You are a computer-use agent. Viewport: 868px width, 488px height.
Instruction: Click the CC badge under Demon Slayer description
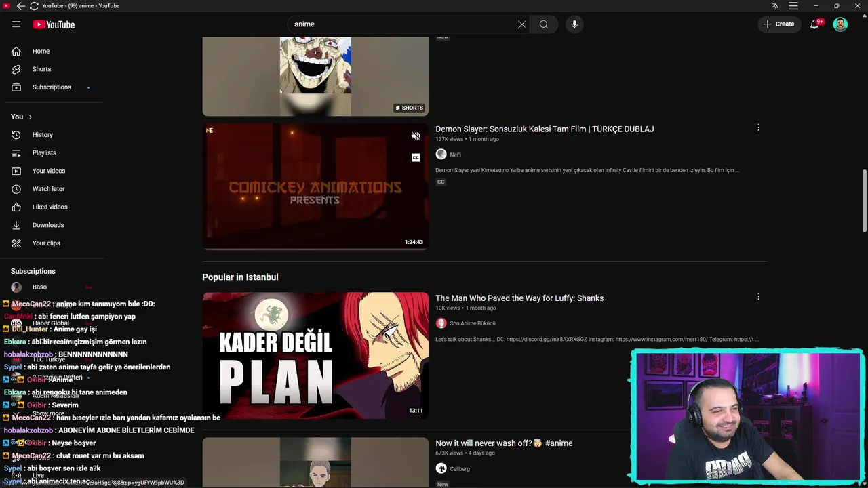pyautogui.click(x=441, y=182)
